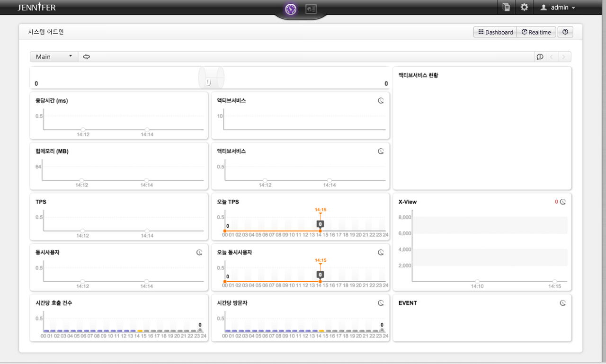The width and height of the screenshot is (606, 364).
Task: Open the Main dashboard dropdown
Action: [54, 57]
